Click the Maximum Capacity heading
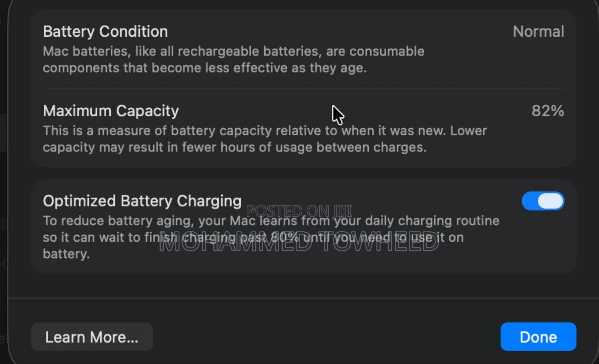The width and height of the screenshot is (599, 364). [x=111, y=111]
